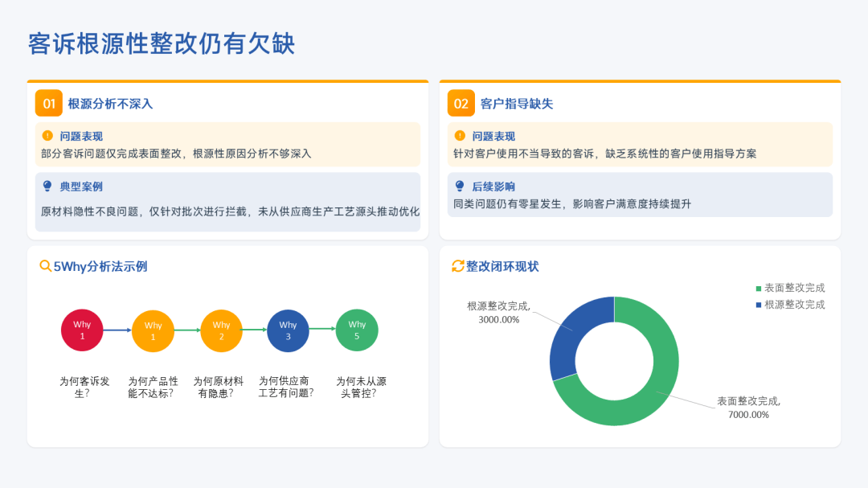The image size is (868, 488).
Task: Click the warning icon beside 问题表现 in card 01
Action: click(x=47, y=136)
